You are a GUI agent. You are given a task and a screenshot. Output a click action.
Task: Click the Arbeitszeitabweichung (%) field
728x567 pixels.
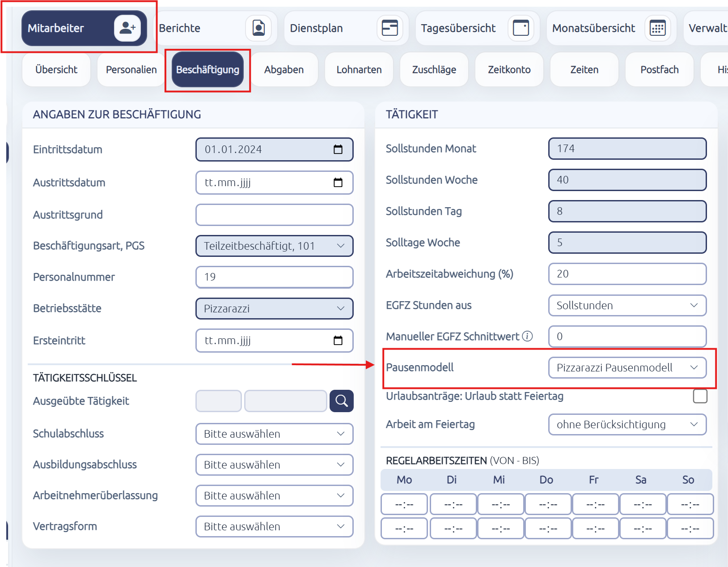627,274
